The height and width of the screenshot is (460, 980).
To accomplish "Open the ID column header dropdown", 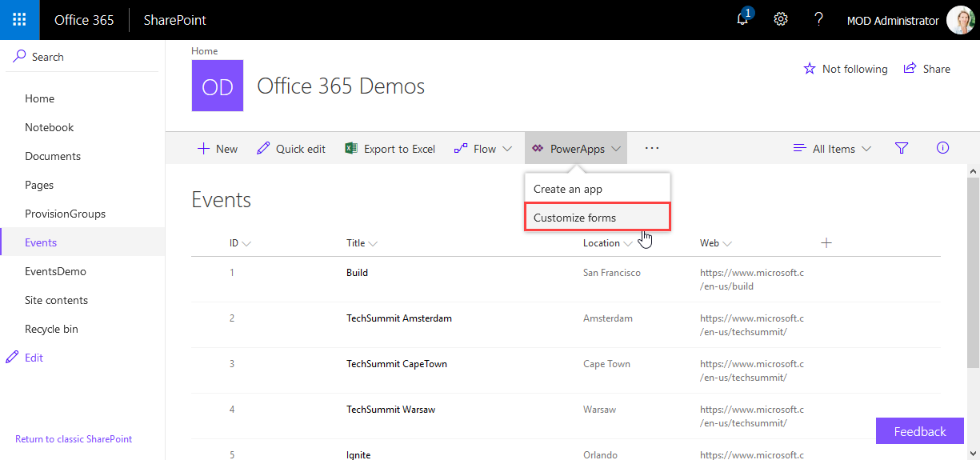I will pos(240,243).
